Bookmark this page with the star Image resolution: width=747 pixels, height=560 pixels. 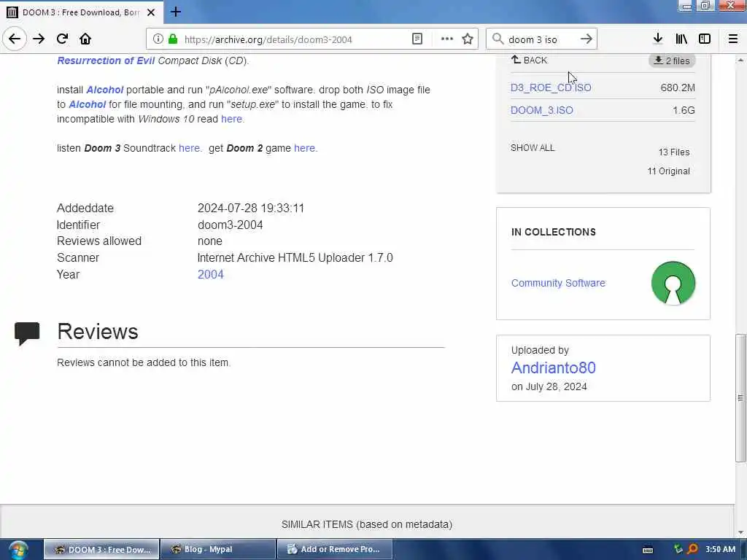click(468, 39)
